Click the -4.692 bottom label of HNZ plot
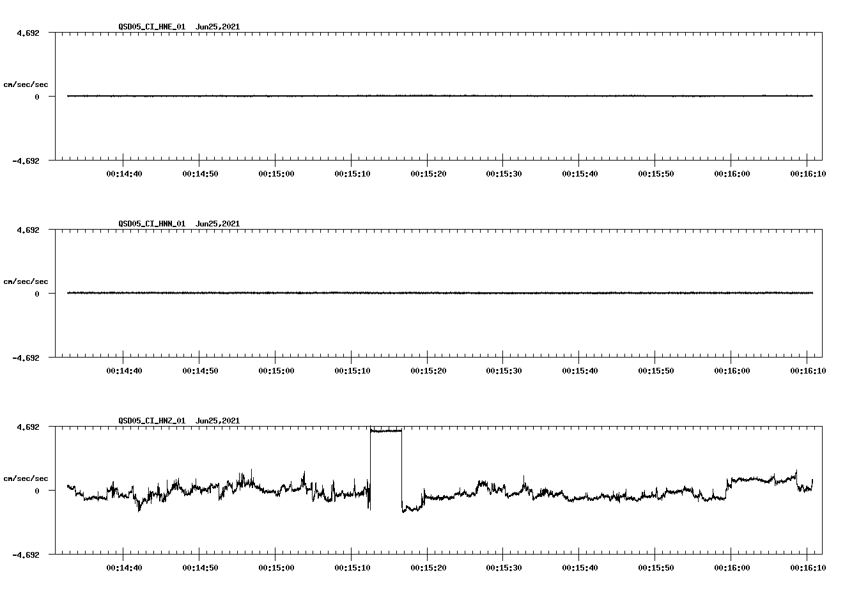Screen dimensions: 868x591 click(x=26, y=555)
